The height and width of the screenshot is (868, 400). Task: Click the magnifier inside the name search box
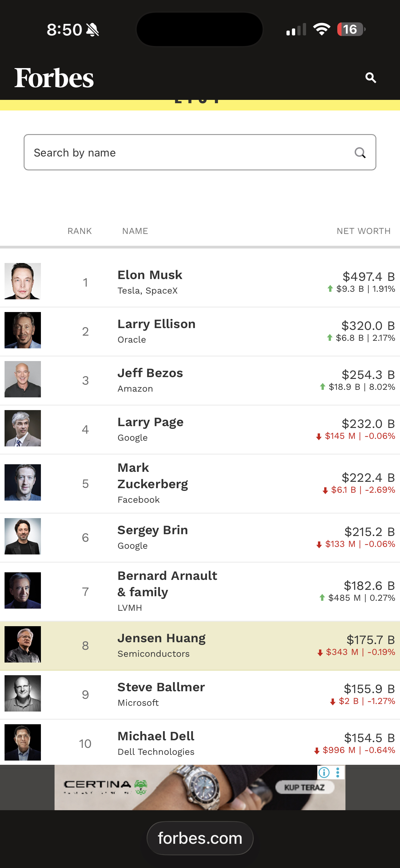[360, 153]
